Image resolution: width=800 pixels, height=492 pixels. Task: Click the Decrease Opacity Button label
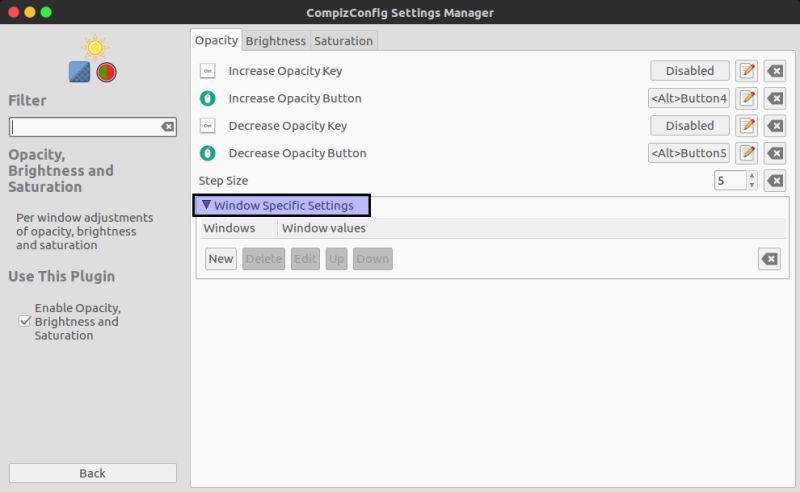(x=297, y=153)
